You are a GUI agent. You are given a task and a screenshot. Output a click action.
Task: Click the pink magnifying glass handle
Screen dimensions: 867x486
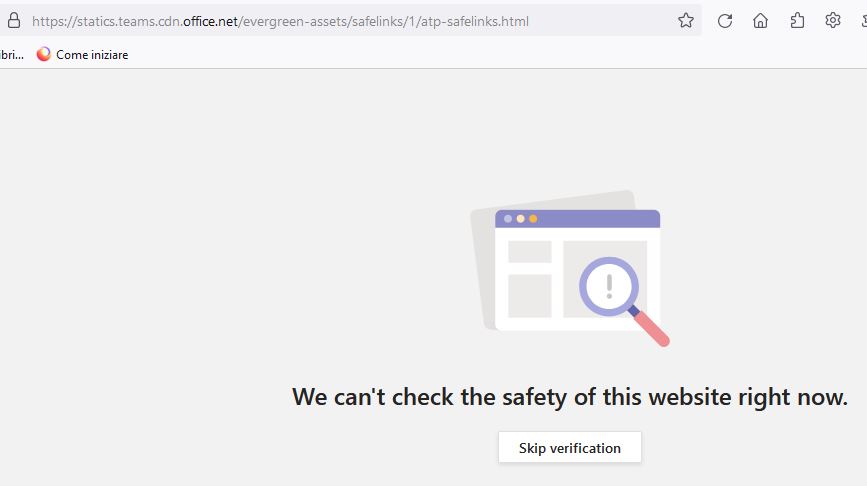point(651,329)
